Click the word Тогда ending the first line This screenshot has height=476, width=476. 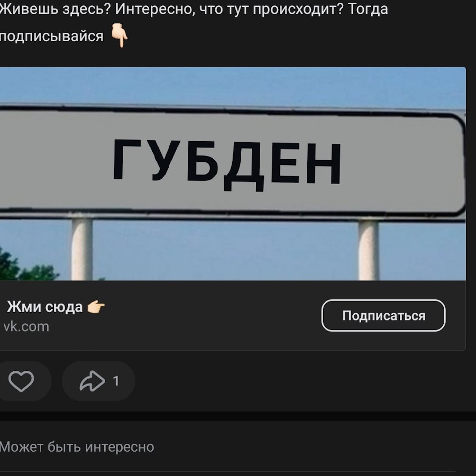(x=368, y=8)
